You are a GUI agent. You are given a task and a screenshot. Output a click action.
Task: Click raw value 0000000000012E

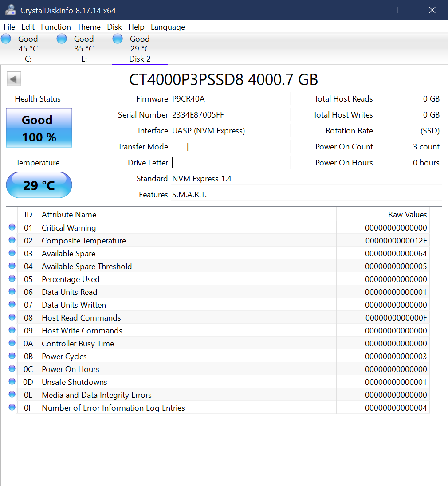(x=396, y=241)
